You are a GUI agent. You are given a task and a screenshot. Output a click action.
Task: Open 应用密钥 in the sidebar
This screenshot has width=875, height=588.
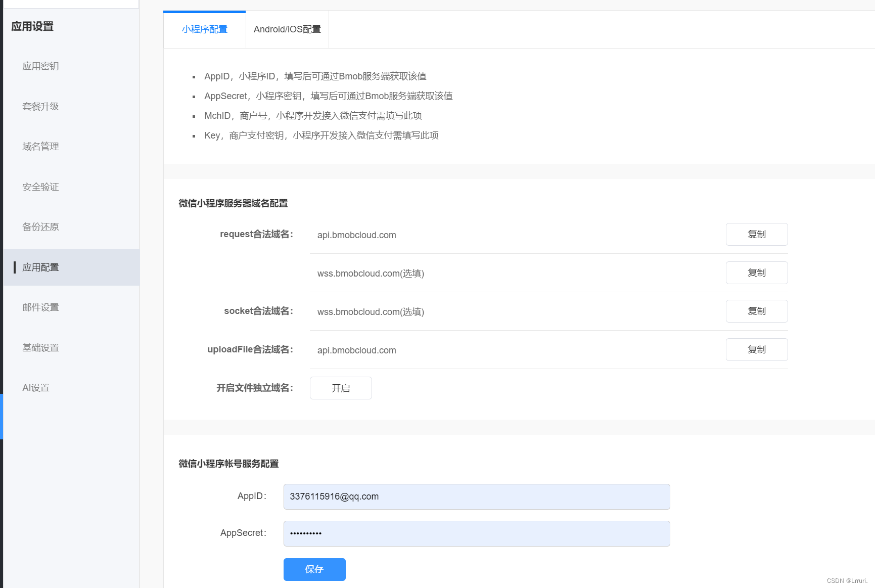point(40,66)
